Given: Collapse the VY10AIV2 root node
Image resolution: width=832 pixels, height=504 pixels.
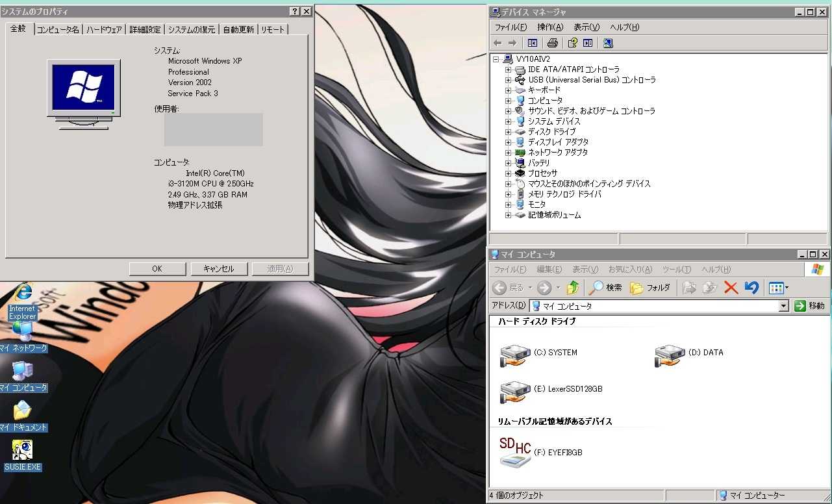Looking at the screenshot, I should (x=496, y=59).
